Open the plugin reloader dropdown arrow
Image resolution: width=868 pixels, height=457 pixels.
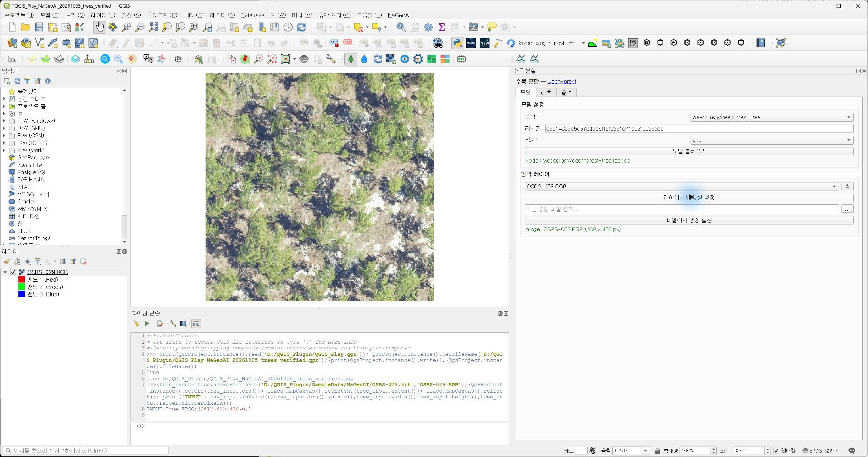583,43
